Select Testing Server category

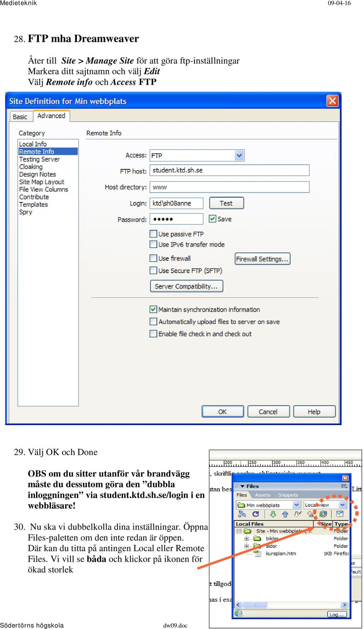pos(39,159)
